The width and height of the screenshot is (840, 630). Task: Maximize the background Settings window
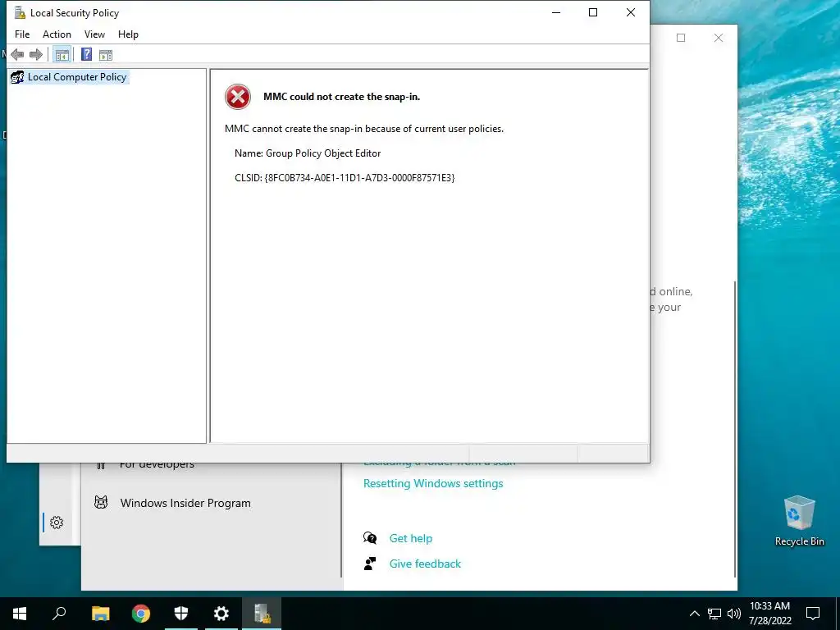[x=681, y=38]
